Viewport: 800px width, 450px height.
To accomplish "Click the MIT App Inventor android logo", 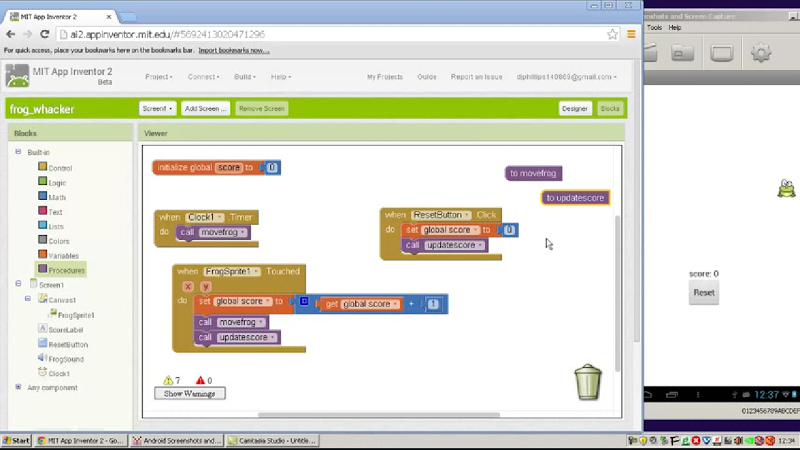I will pyautogui.click(x=17, y=76).
